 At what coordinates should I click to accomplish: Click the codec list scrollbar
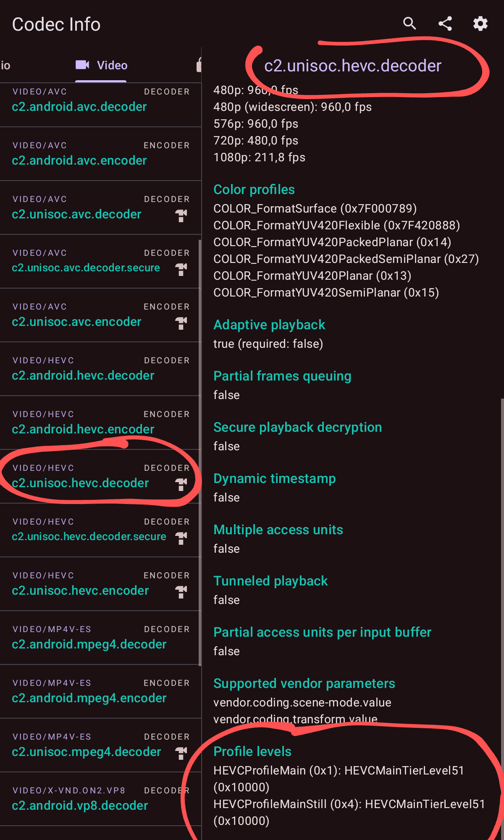(x=200, y=453)
